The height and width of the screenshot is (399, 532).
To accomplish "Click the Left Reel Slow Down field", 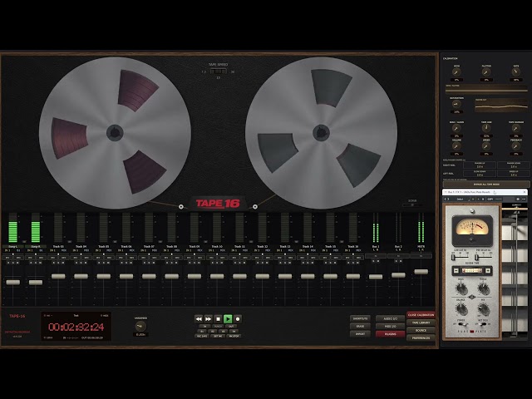I will (480, 174).
